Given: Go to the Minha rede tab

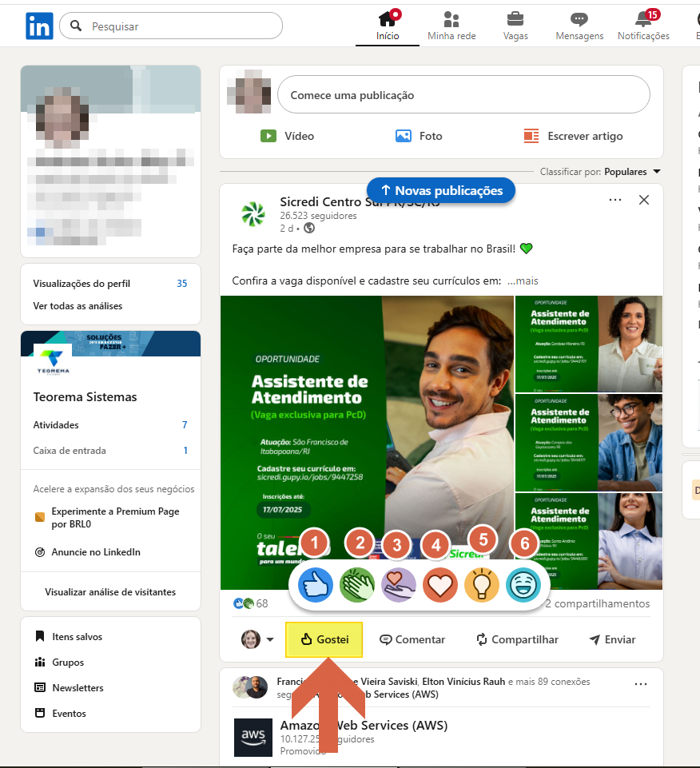Looking at the screenshot, I should point(451,26).
